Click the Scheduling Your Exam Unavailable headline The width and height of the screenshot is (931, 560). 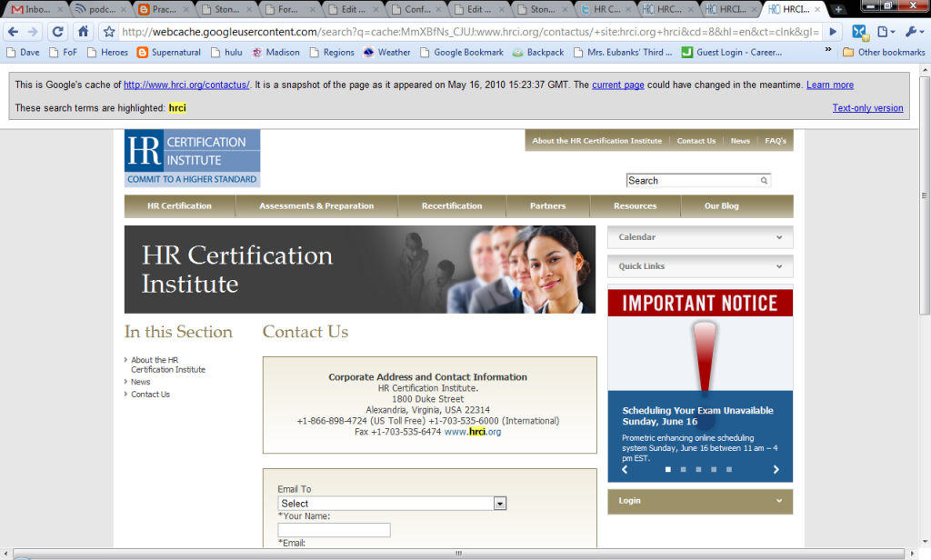(697, 415)
